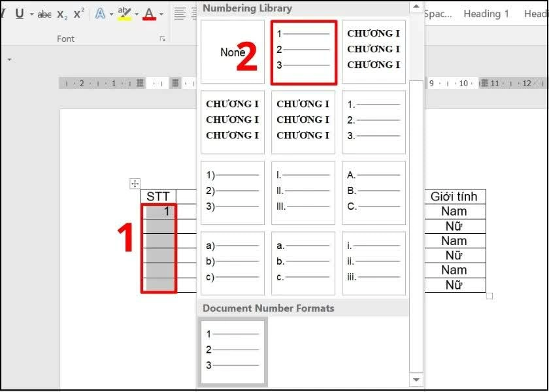Open the Font dialog launcher
549x392 pixels.
tap(163, 39)
